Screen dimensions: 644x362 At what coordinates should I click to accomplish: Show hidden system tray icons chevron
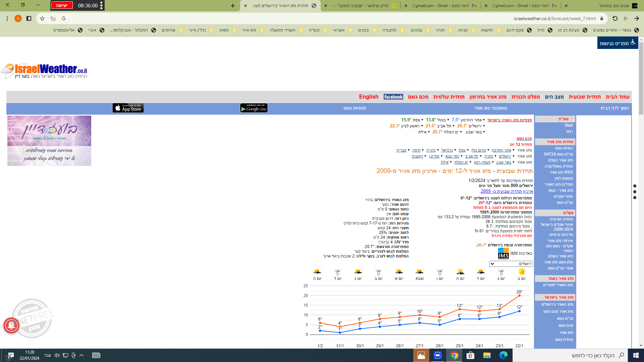pyautogui.click(x=82, y=355)
